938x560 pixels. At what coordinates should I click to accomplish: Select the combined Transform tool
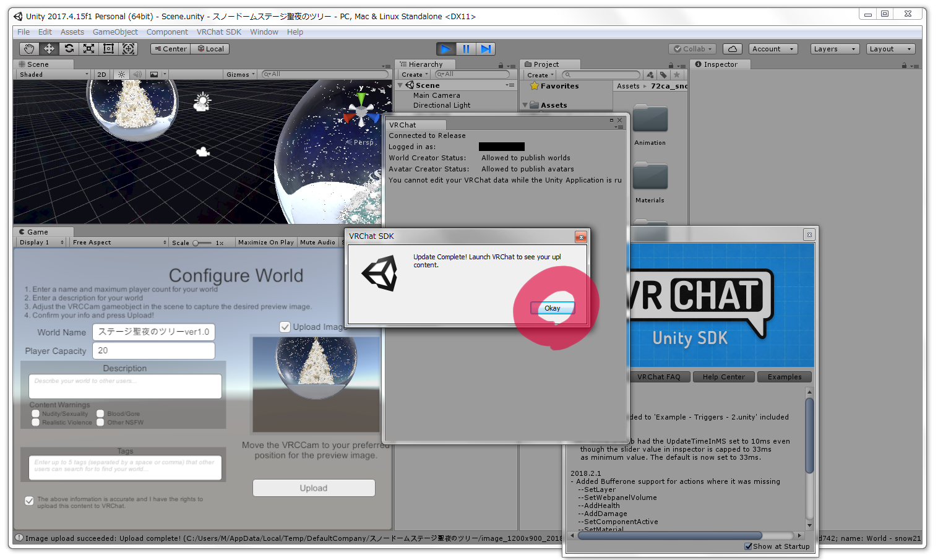click(129, 48)
